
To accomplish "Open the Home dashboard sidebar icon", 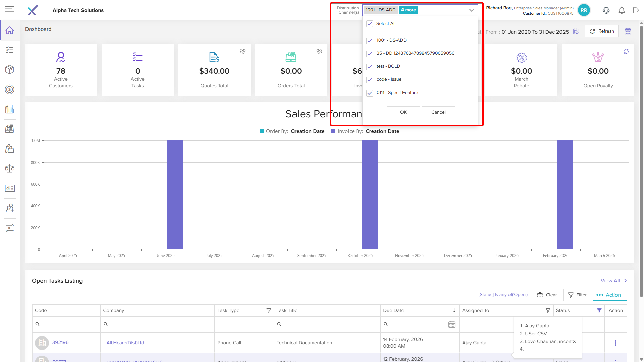I will pos(10,30).
